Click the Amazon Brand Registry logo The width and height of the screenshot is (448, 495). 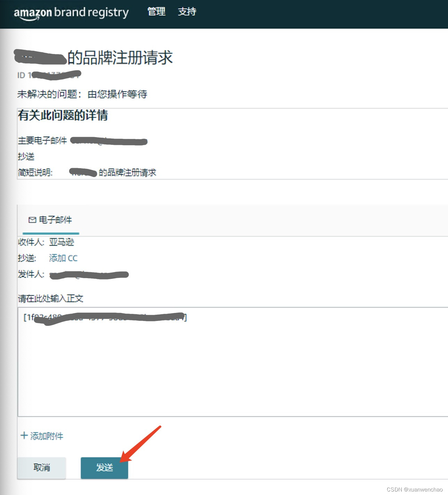(71, 13)
